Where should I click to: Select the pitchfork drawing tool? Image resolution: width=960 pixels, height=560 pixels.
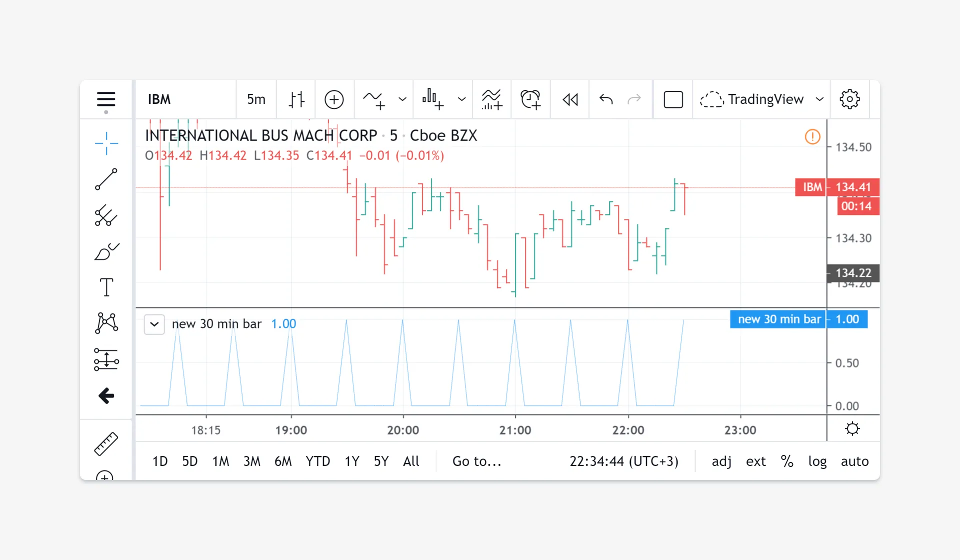coord(106,215)
